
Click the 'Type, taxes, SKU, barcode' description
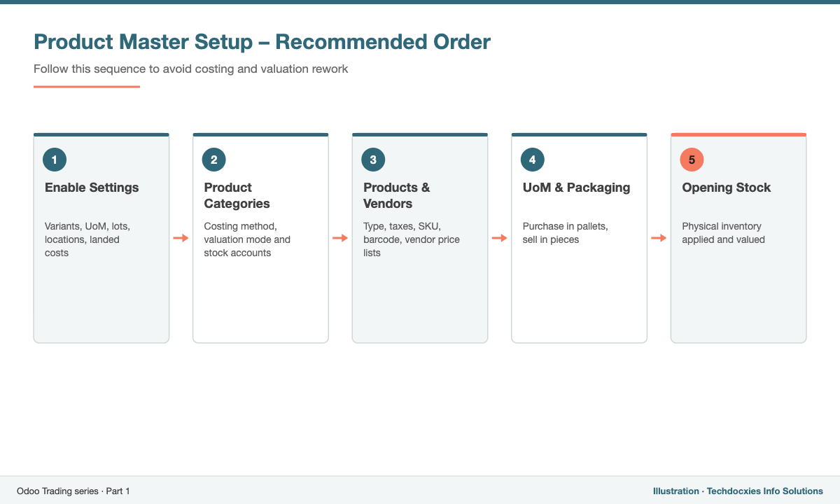coord(412,239)
